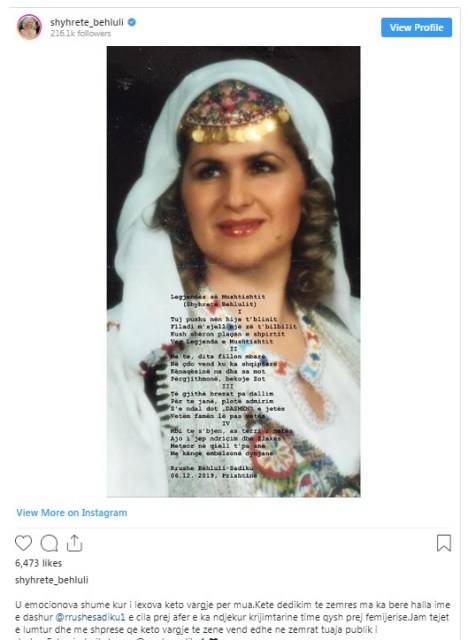
Task: Open the woman's portrait photo post
Action: point(233,271)
